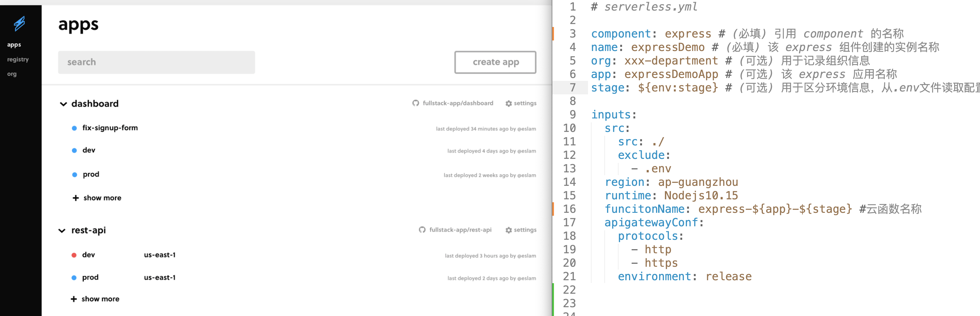Viewport: 980px width, 316px height.
Task: Open the fullstack-app/rest-api GitHub link
Action: click(x=460, y=230)
